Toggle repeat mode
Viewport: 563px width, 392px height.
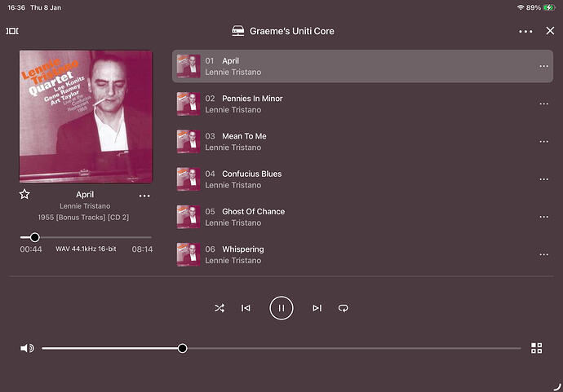coord(344,308)
